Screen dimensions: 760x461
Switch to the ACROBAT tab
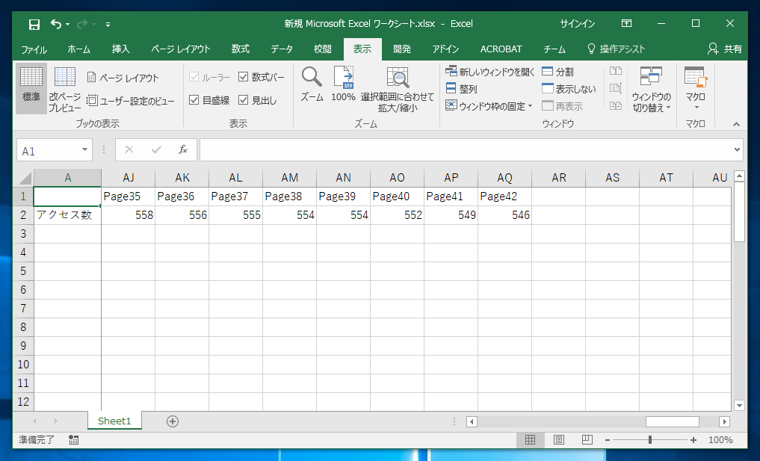click(x=501, y=49)
